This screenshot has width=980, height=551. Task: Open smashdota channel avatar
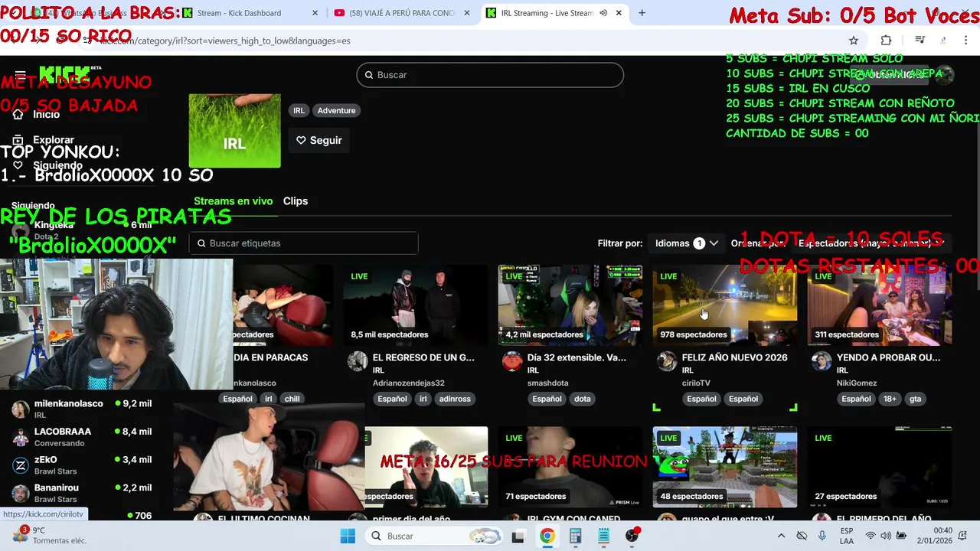pyautogui.click(x=512, y=361)
